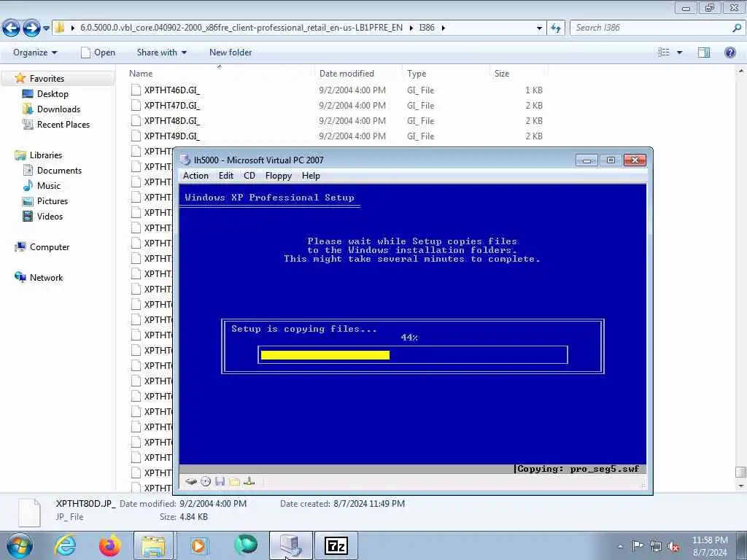Refresh the I386 folder view
The image size is (747, 560).
555,28
